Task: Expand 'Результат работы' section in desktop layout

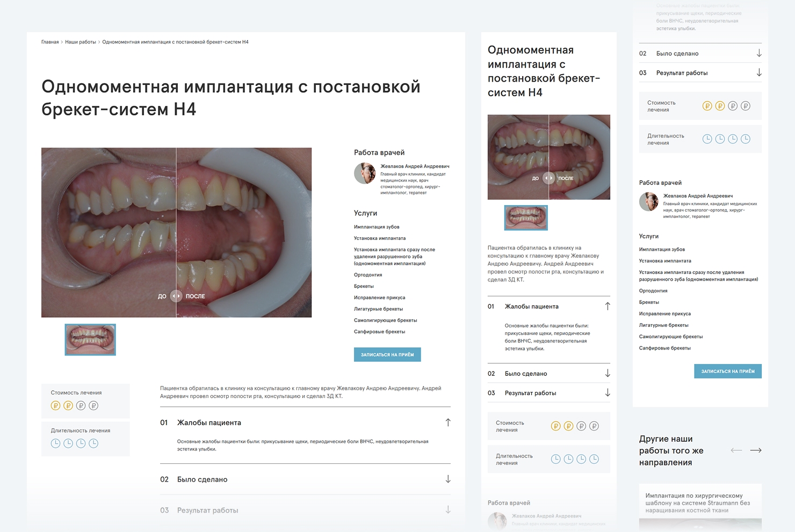Action: point(305,511)
